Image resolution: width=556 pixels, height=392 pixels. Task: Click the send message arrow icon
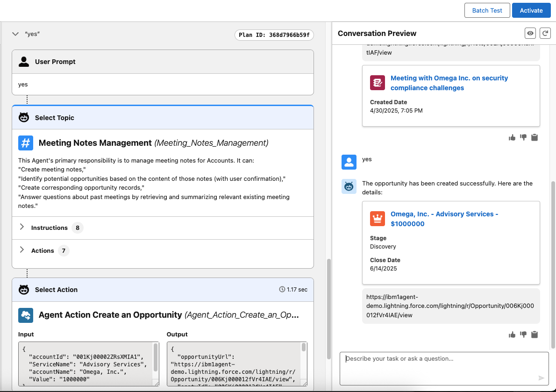point(541,378)
